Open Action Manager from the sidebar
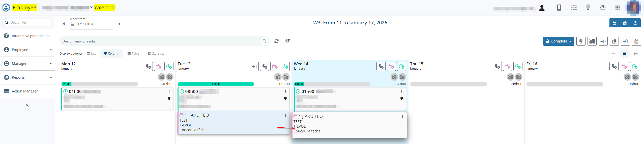Image resolution: width=644 pixels, height=144 pixels. 25,91
